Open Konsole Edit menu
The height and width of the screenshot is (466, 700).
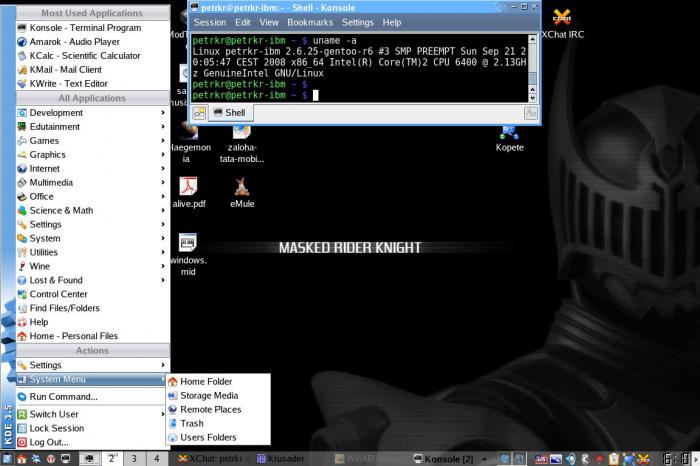pos(243,22)
